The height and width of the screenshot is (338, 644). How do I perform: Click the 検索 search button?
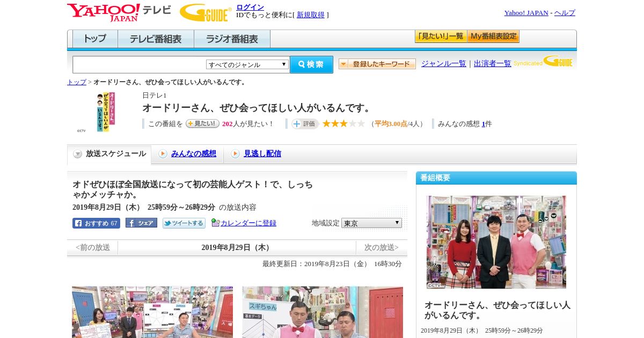coord(311,64)
